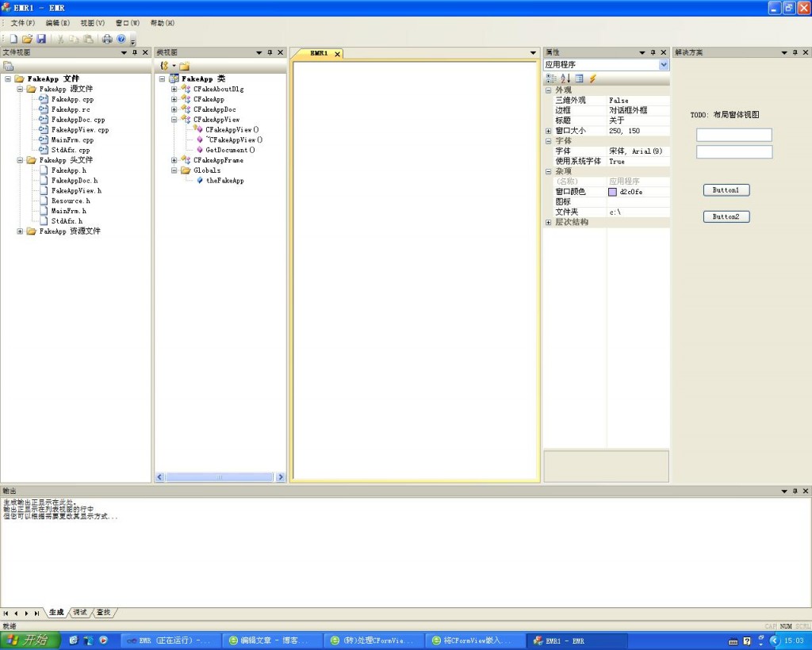Viewport: 812px width, 650px height.
Task: Click the Save diskette toolbar icon
Action: click(41, 39)
